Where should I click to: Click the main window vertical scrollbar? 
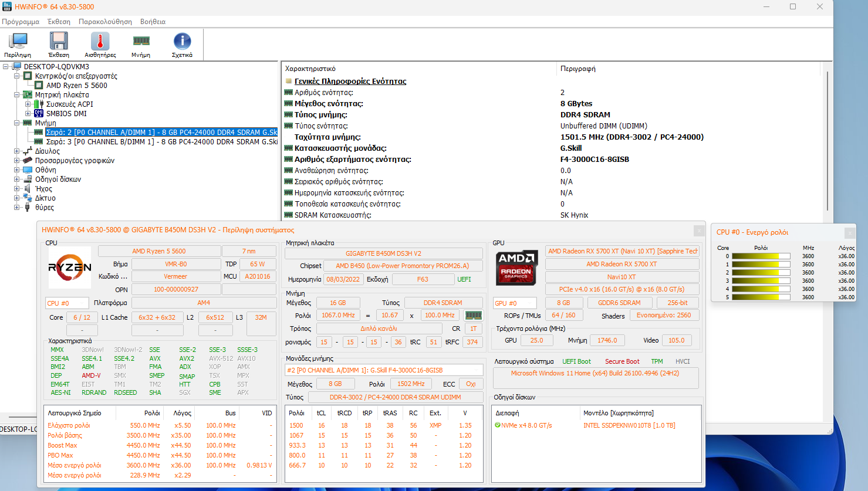click(828, 141)
